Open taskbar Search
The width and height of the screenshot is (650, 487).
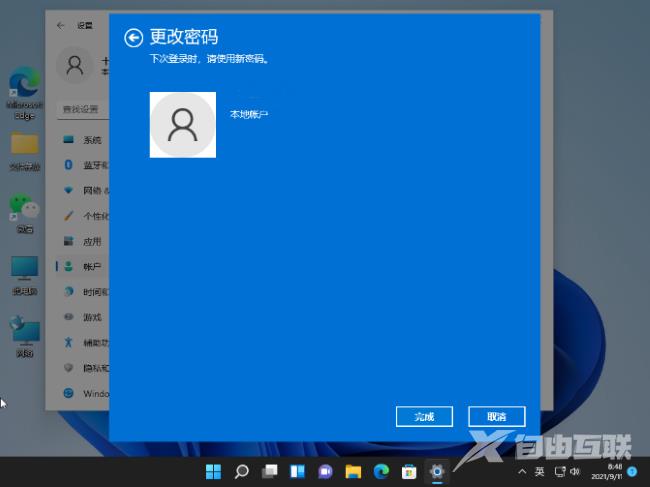pyautogui.click(x=241, y=472)
